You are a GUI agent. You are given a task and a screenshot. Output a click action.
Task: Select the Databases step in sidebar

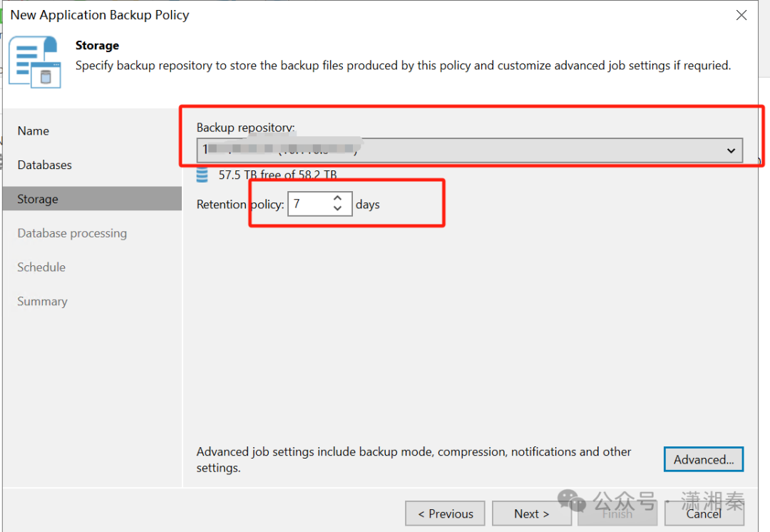tap(45, 165)
